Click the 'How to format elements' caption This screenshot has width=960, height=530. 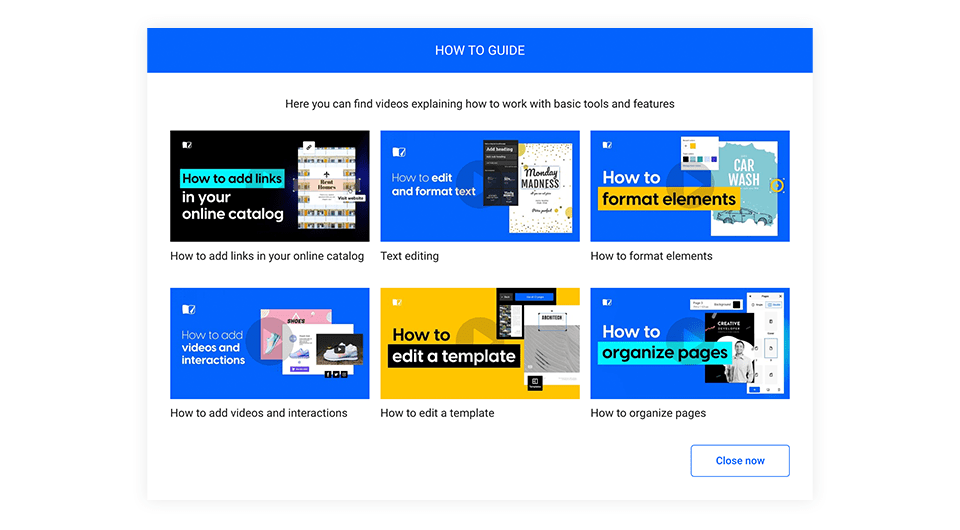click(x=651, y=256)
